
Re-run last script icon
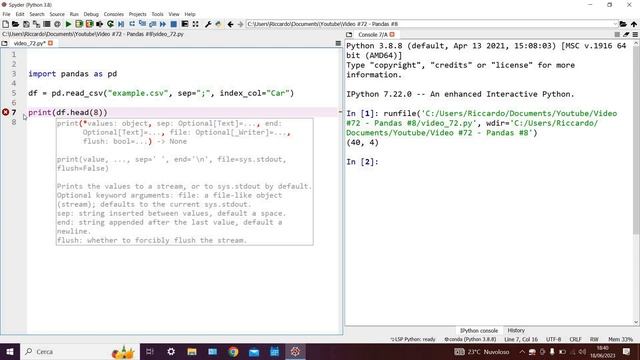coord(110,24)
